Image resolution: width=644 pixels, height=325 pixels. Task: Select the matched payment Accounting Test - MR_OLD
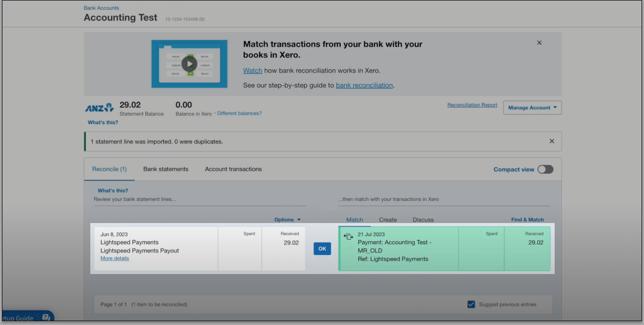[444, 249]
